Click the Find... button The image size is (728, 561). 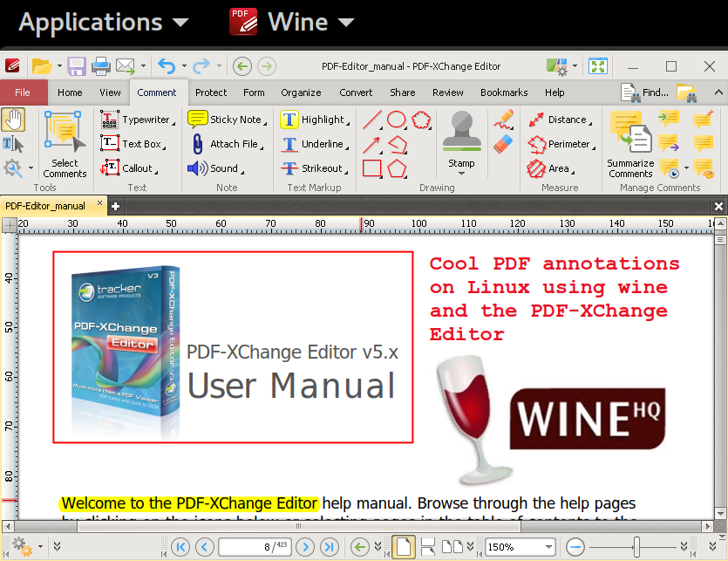point(645,92)
